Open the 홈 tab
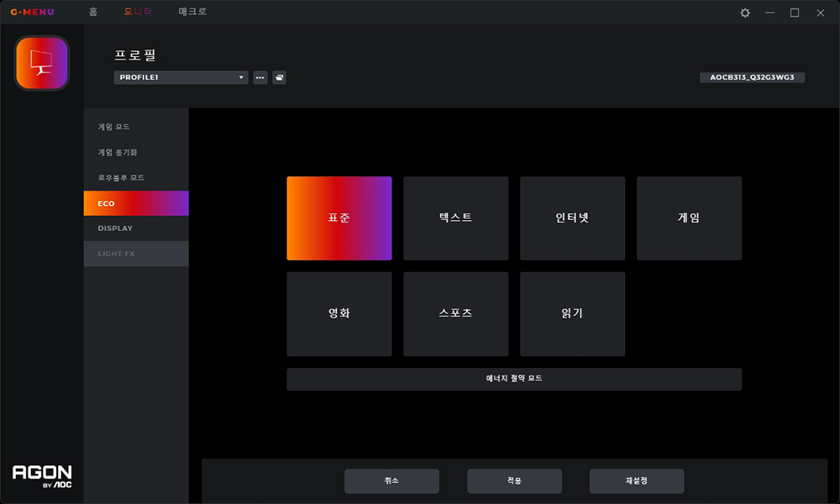The height and width of the screenshot is (504, 840). [x=93, y=12]
